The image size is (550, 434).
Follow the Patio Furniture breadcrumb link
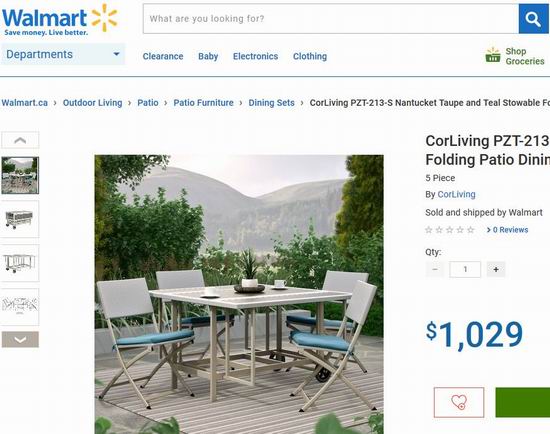203,103
